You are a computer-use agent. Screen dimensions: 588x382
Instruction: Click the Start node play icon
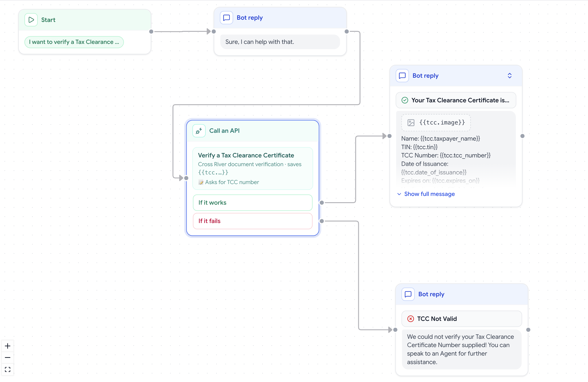[x=31, y=20]
